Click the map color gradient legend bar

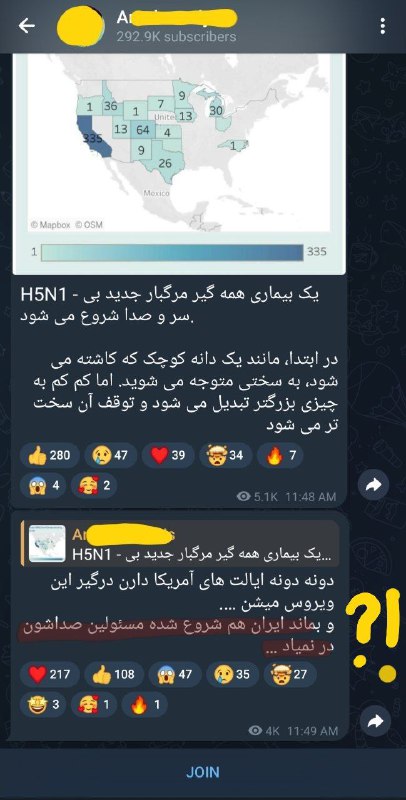(172, 252)
